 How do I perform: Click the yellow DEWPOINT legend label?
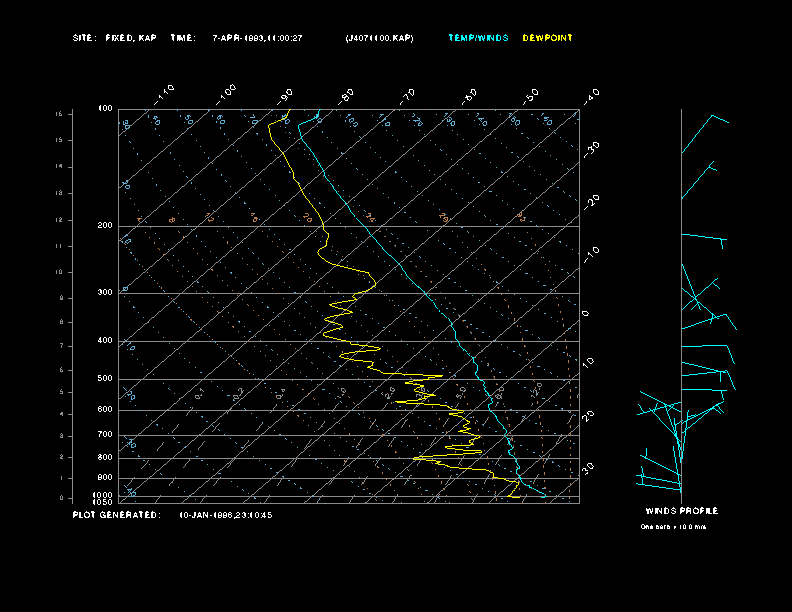548,38
